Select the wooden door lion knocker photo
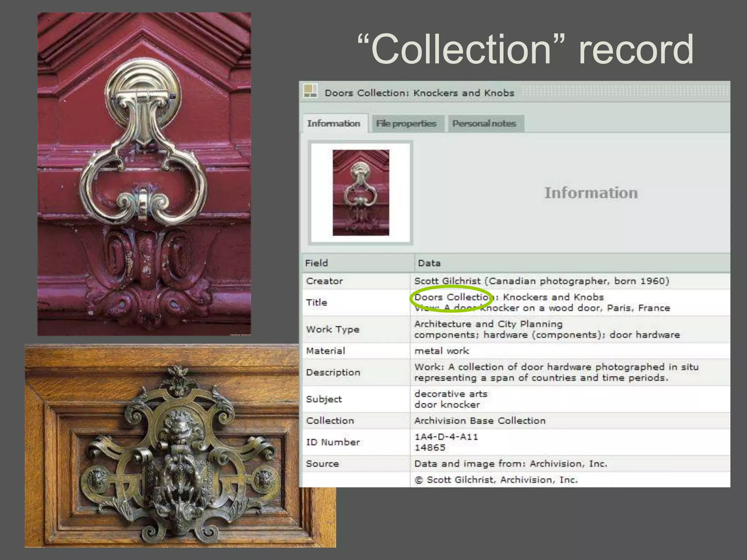Viewport: 747px width, 560px height. tap(180, 445)
